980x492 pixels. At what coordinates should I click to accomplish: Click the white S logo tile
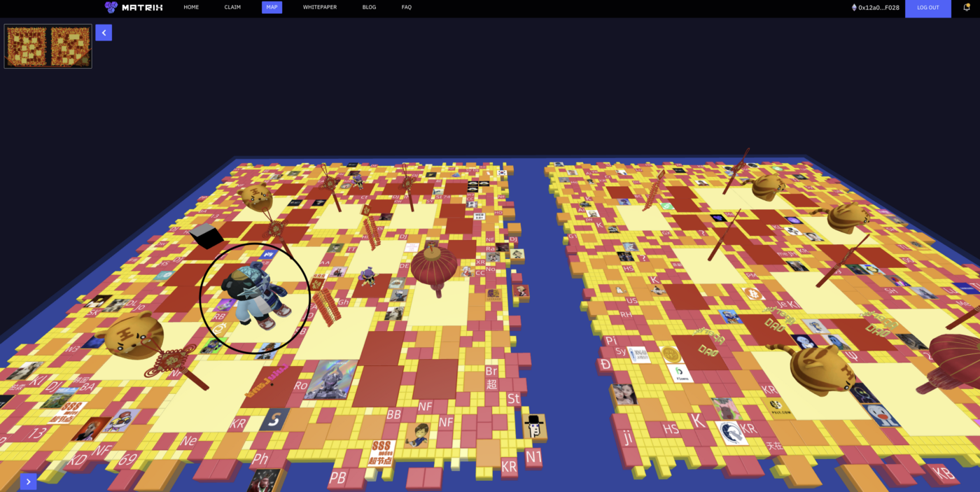tap(274, 420)
